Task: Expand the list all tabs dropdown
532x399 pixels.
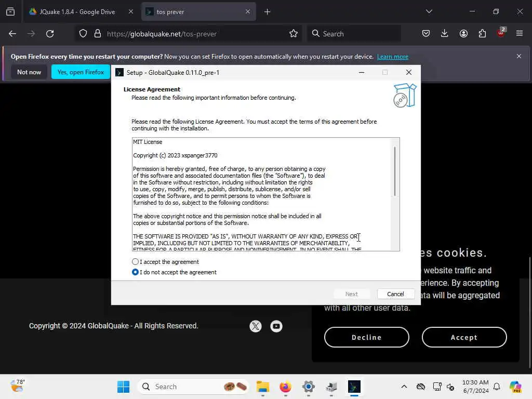Action: 429,12
